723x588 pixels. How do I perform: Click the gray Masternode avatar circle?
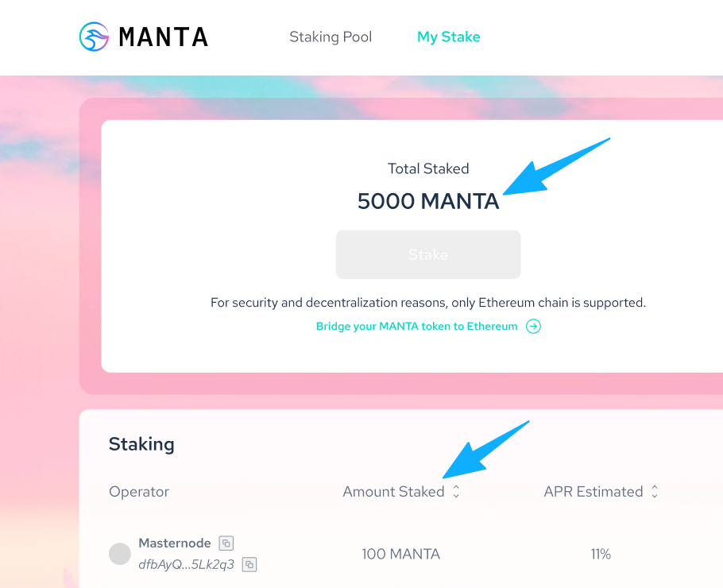(x=120, y=554)
